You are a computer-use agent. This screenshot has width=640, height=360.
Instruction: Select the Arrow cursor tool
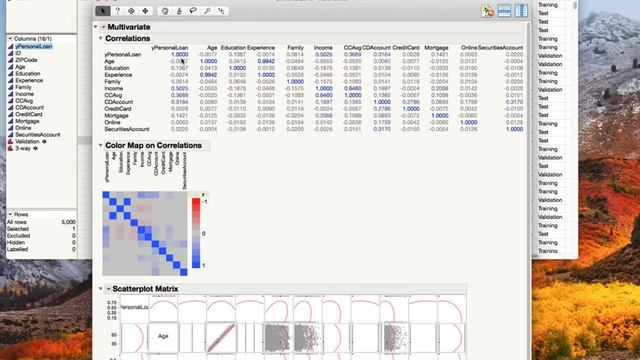103,11
